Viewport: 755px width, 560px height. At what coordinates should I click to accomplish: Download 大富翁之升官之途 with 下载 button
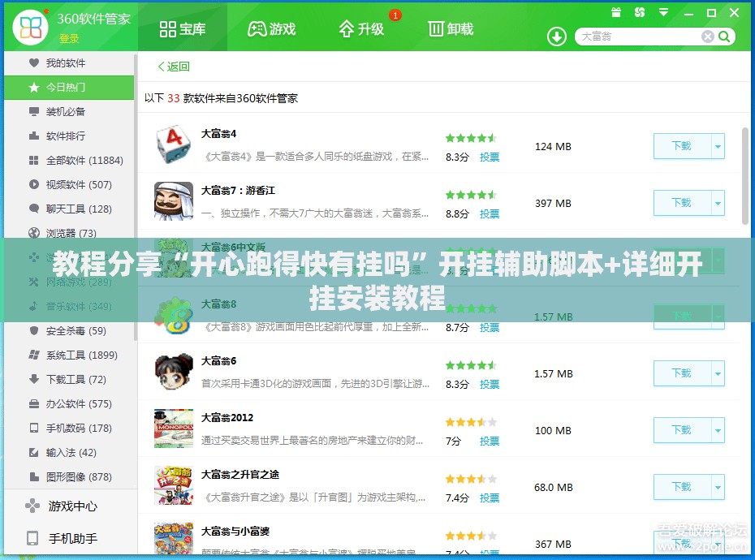682,487
